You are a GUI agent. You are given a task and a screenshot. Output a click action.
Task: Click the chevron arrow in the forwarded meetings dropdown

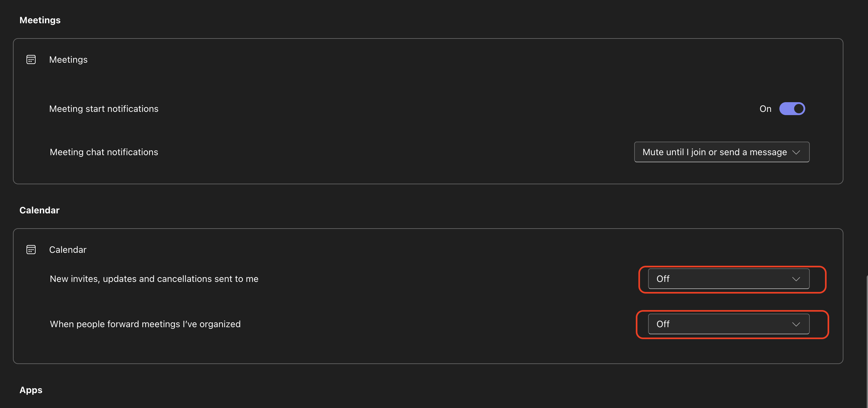tap(796, 325)
